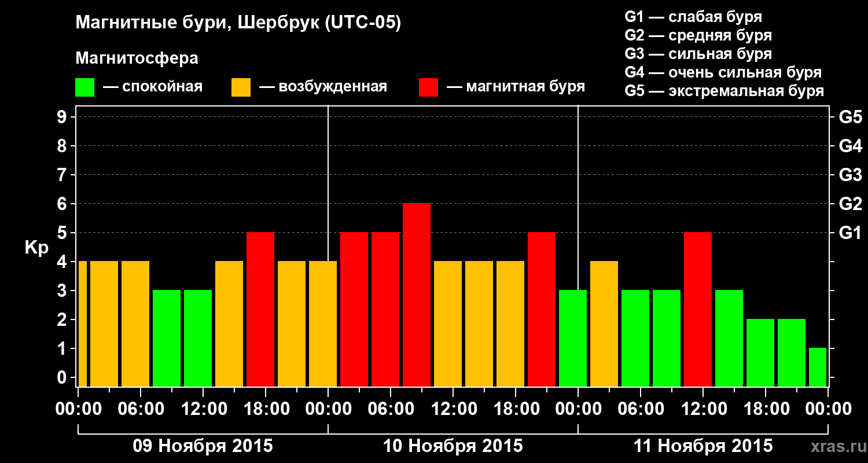
Task: Click the first '00:00' label starting 09 Ноября
Action: pos(80,409)
